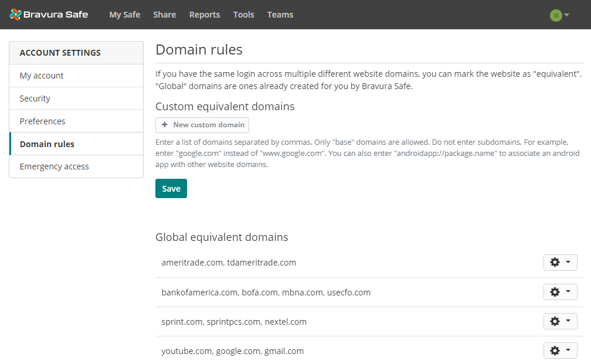Click the gear icon for bankofamerica.com row

point(556,291)
